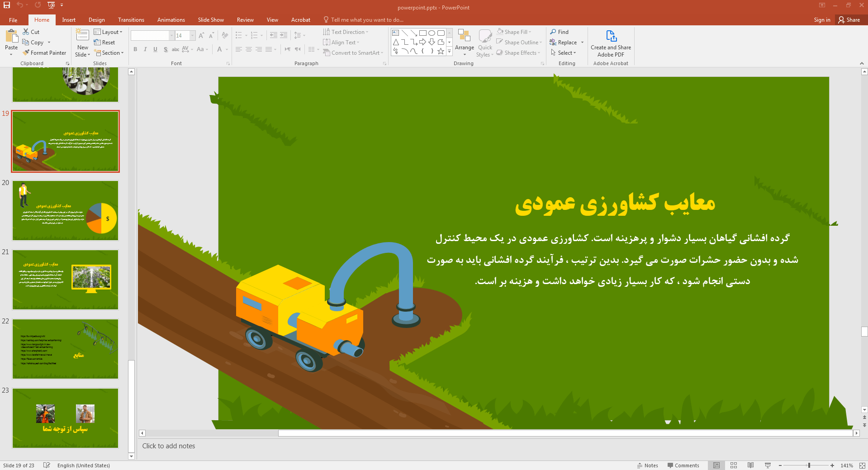Image resolution: width=868 pixels, height=470 pixels.
Task: Click the Cut scissors icon
Action: click(26, 32)
